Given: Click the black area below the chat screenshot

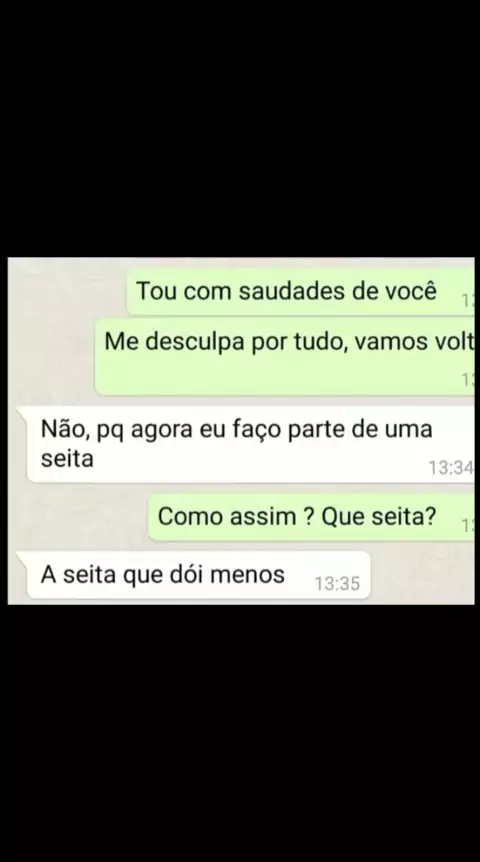Looking at the screenshot, I should pos(240,733).
